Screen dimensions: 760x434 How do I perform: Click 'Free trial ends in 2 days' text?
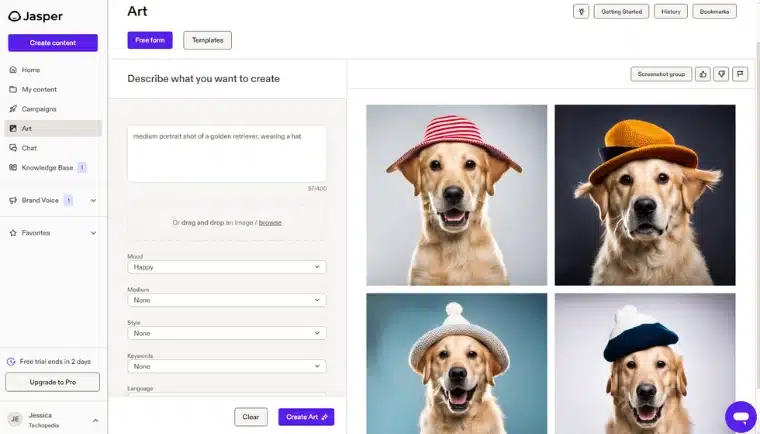55,362
